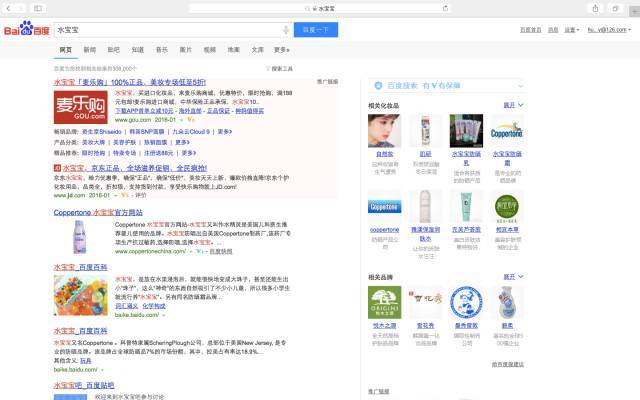The height and width of the screenshot is (400, 640).
Task: Click the colorful water beads thumbnail
Action: [x=81, y=296]
